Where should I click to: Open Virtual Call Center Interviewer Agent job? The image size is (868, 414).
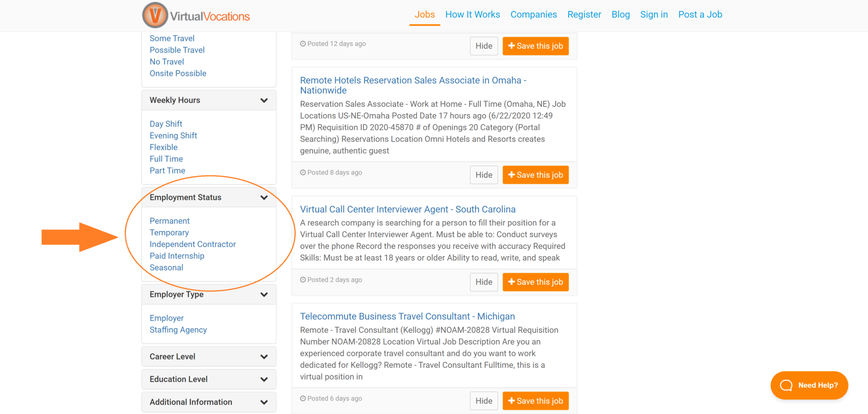click(x=408, y=209)
